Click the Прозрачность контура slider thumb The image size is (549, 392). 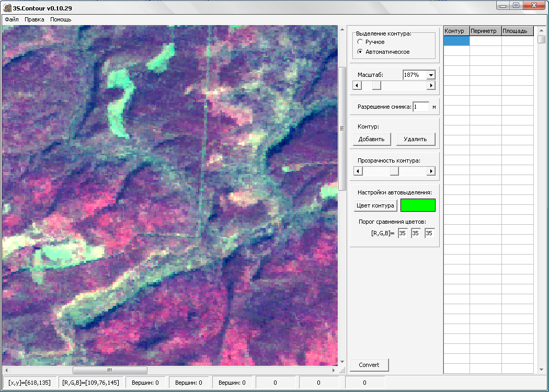pyautogui.click(x=394, y=171)
